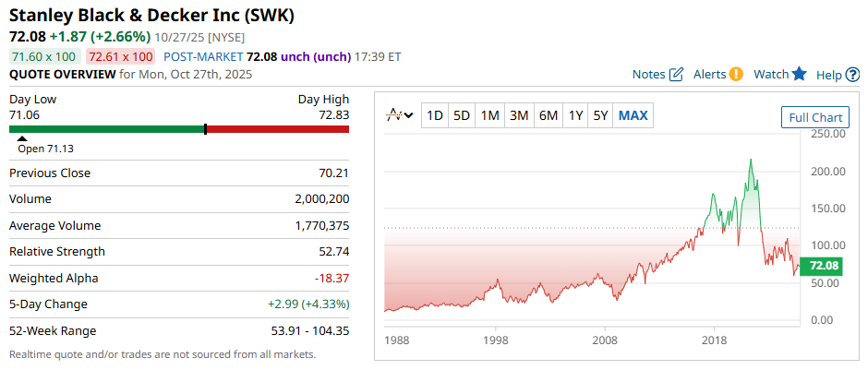Screen dimensions: 868x370
Task: Click the chart peak near 2021
Action: coord(751,161)
